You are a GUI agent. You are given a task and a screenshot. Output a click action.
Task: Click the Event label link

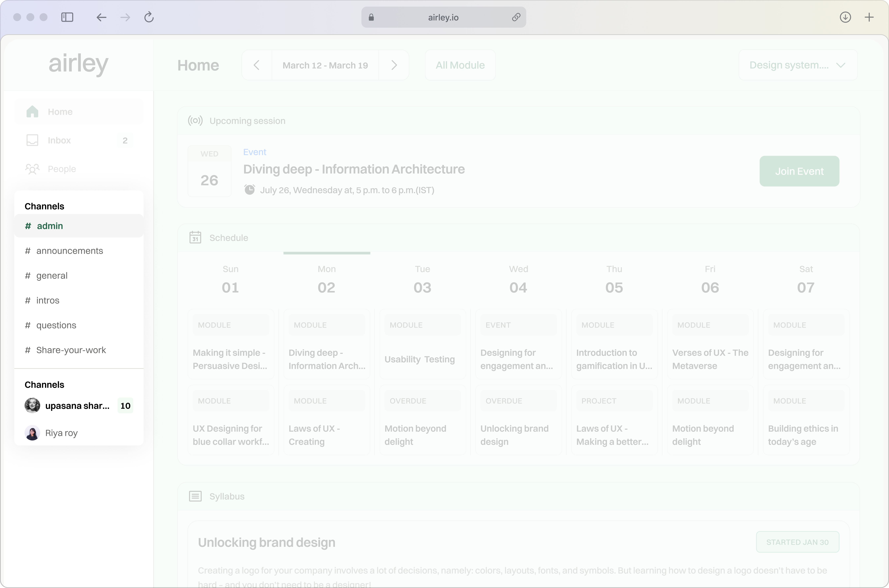(x=254, y=152)
